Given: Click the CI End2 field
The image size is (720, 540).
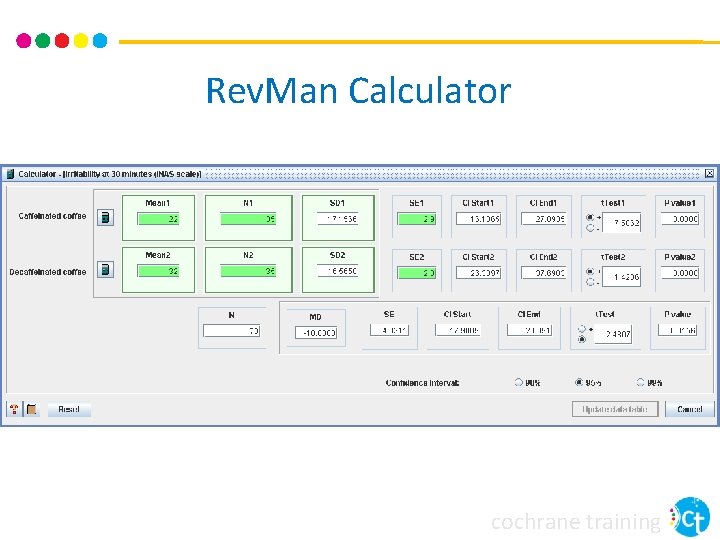Looking at the screenshot, I should click(x=544, y=273).
